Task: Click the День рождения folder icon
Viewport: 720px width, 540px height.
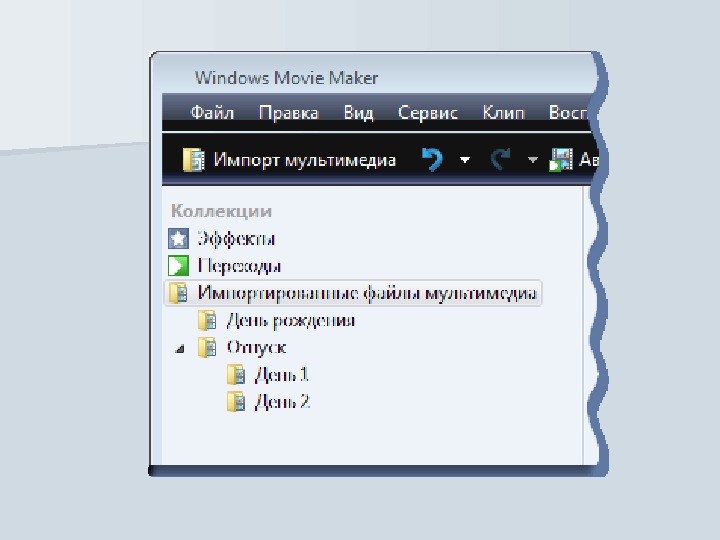Action: 207,320
